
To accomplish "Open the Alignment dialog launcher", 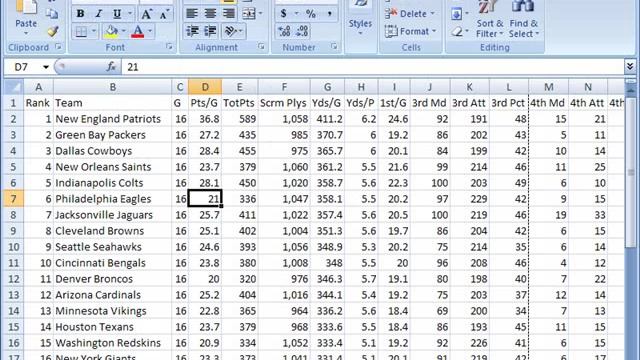I will pyautogui.click(x=261, y=47).
